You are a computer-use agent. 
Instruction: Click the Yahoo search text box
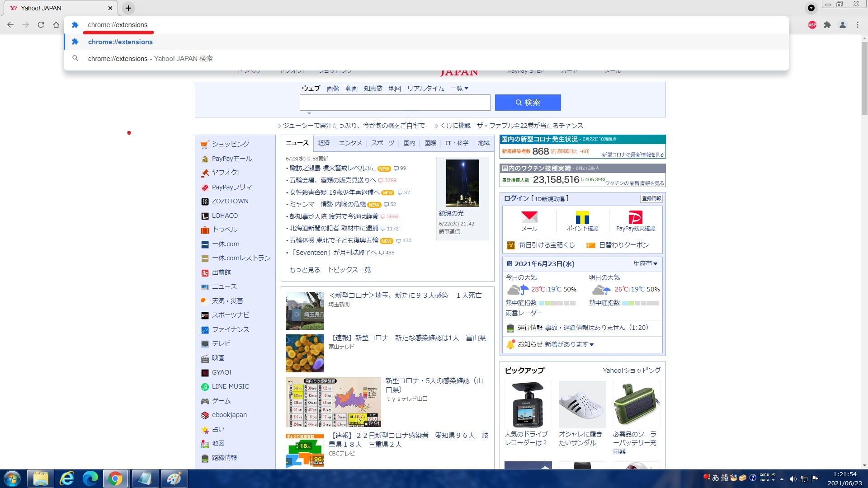coord(395,103)
